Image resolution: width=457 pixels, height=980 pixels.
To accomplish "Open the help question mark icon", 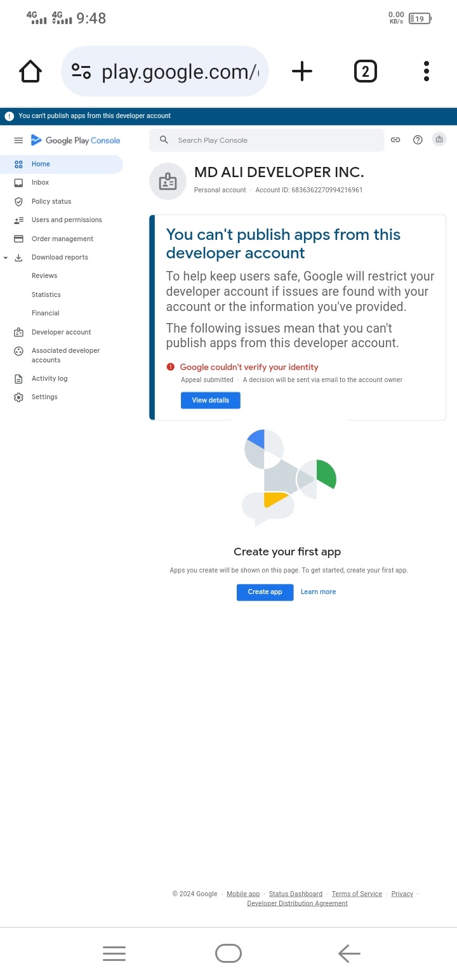I will point(418,140).
